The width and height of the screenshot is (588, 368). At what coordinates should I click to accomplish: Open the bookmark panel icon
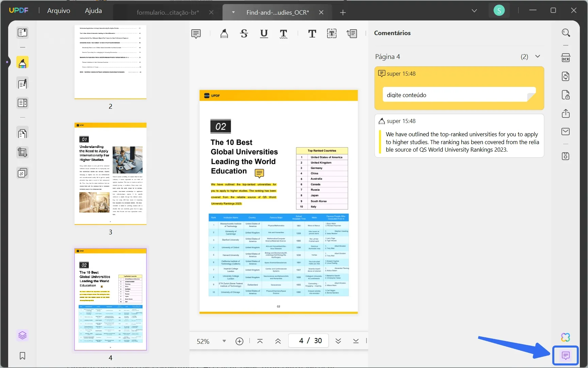22,356
